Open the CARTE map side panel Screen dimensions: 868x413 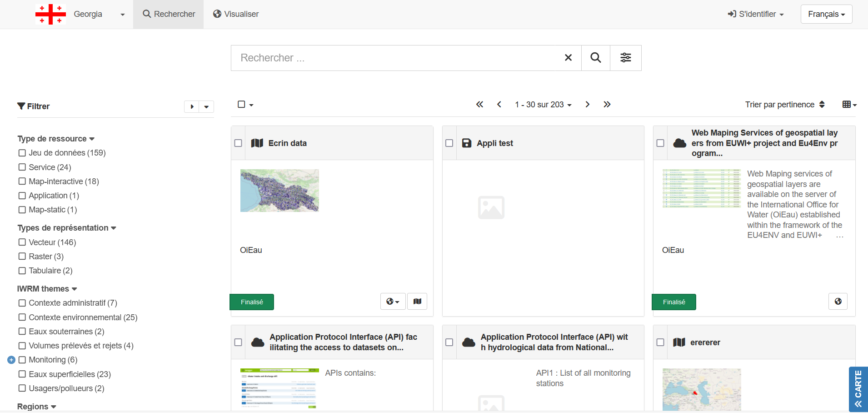coord(858,389)
